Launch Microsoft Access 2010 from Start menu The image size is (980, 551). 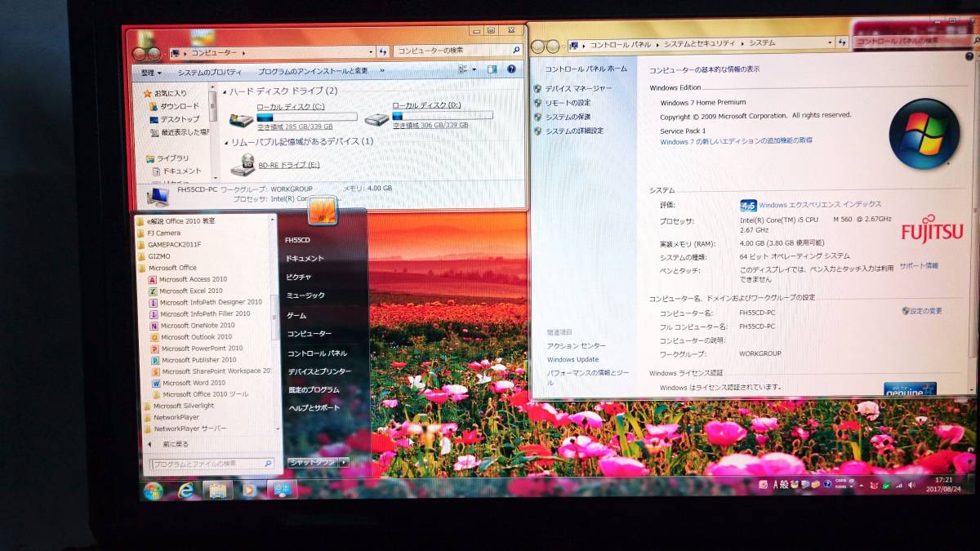(x=189, y=279)
